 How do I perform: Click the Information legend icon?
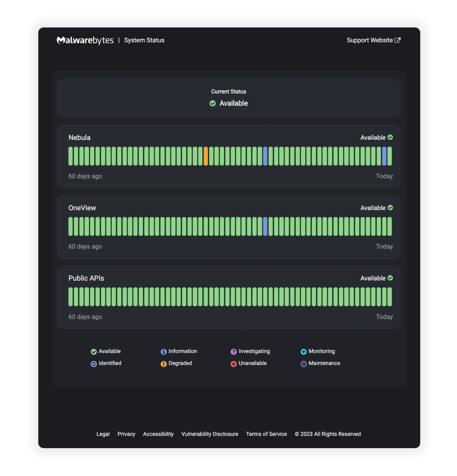click(x=163, y=352)
